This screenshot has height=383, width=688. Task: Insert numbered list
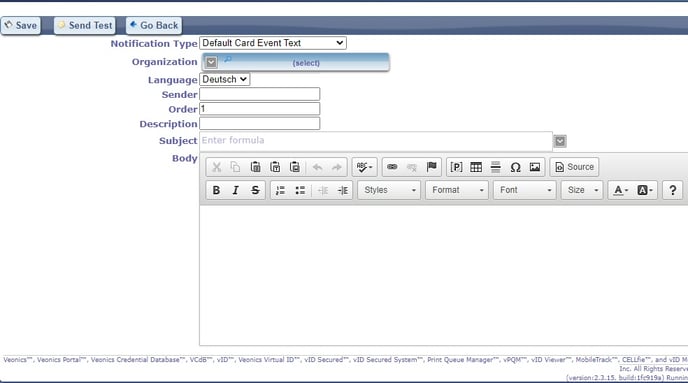tap(280, 190)
